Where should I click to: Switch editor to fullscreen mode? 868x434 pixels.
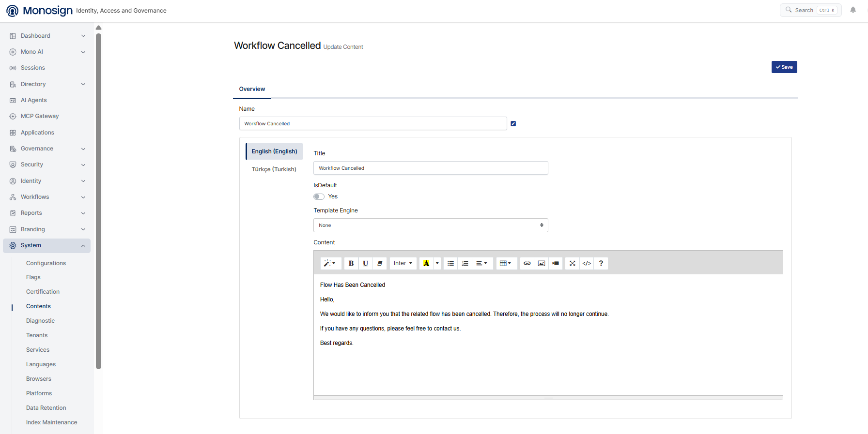pyautogui.click(x=573, y=263)
